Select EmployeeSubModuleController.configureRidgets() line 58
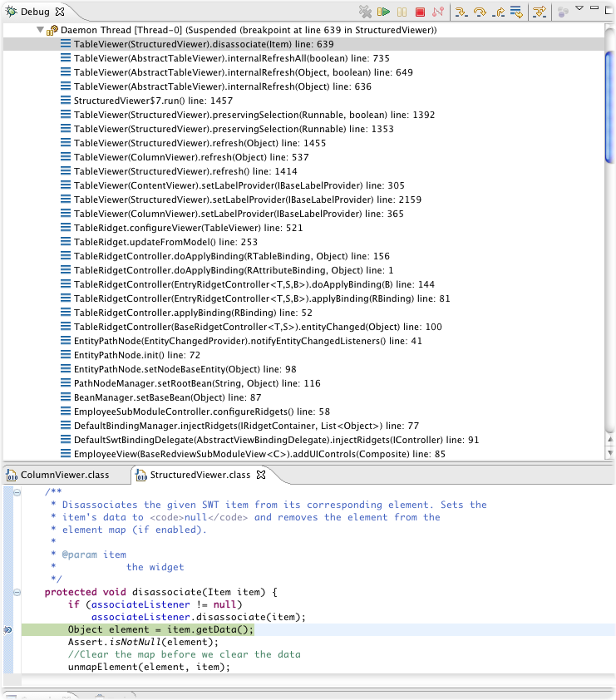This screenshot has height=700, width=616. (x=202, y=412)
